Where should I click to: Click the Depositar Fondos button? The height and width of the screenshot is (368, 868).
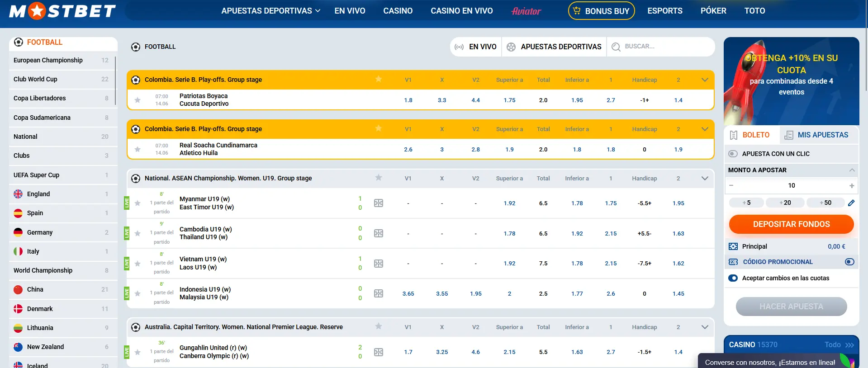791,224
